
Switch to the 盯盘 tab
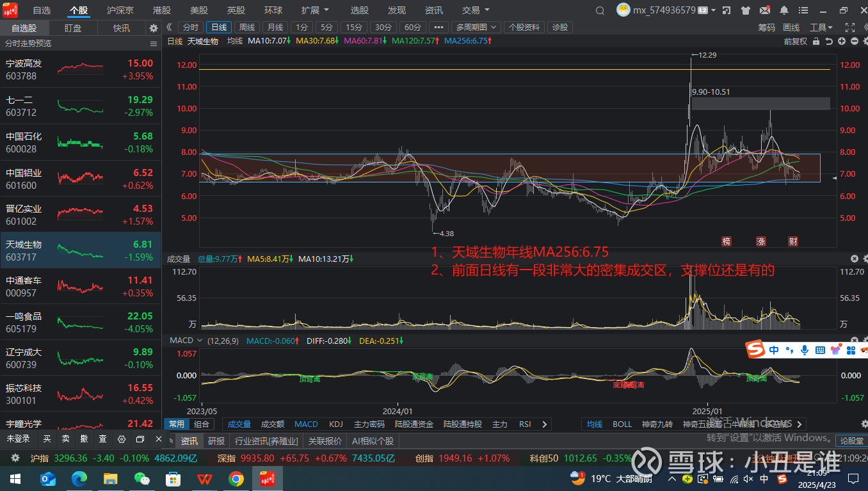click(x=73, y=28)
